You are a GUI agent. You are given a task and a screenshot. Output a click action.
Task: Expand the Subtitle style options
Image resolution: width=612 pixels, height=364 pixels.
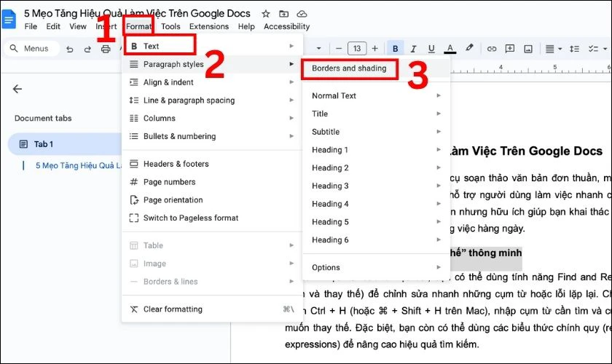point(376,132)
